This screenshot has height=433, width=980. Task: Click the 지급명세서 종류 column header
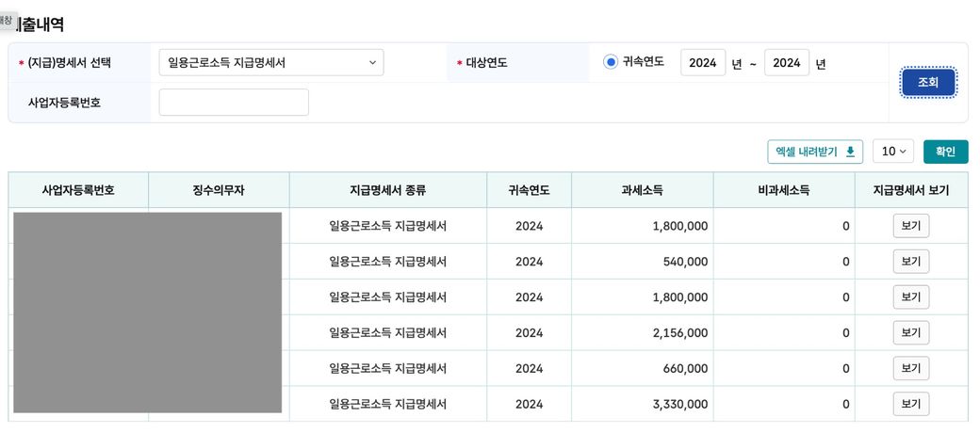387,190
